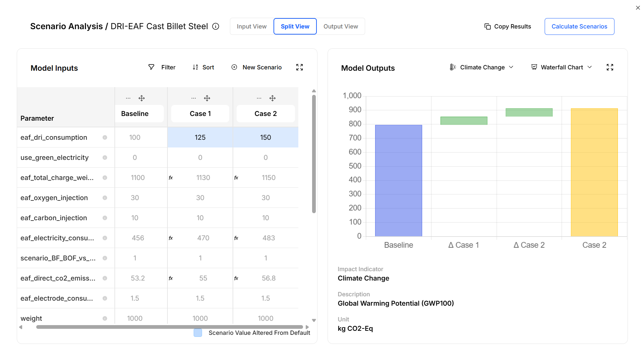Viewport: 643px width, 364px height.
Task: Open the Waterfall Chart type dropdown
Action: (561, 67)
